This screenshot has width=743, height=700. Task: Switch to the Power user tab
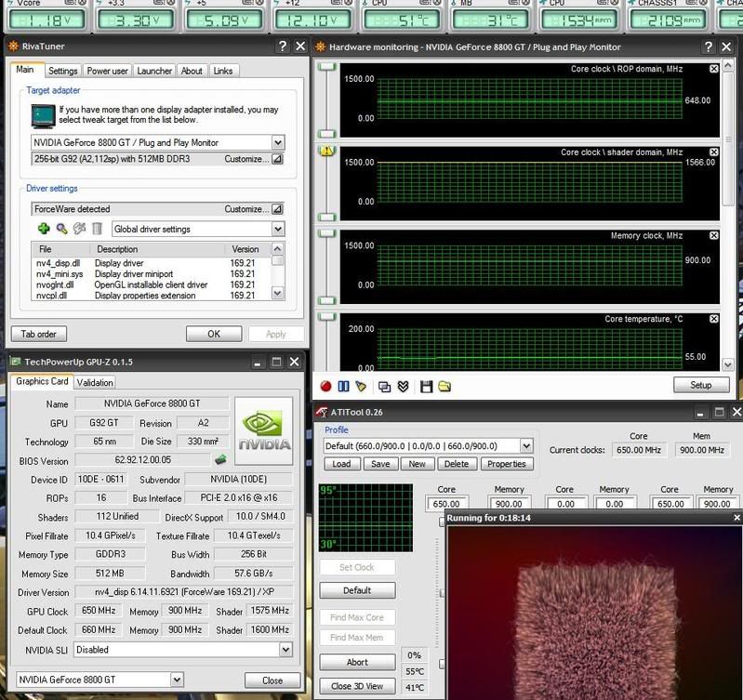point(107,71)
